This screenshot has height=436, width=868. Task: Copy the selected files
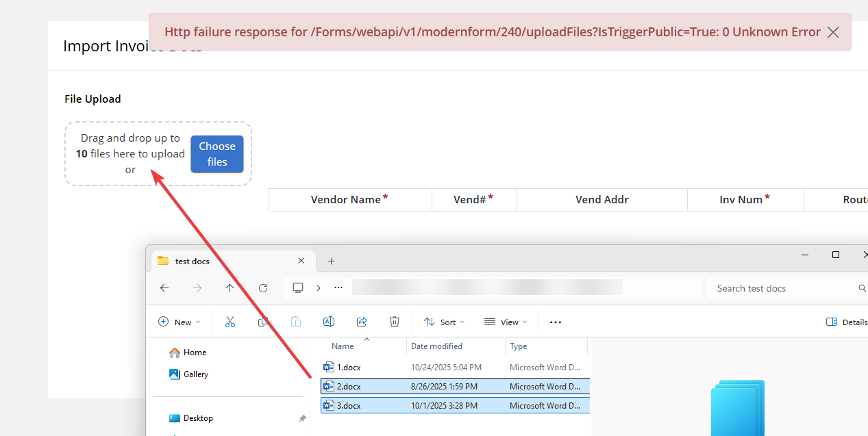click(263, 322)
